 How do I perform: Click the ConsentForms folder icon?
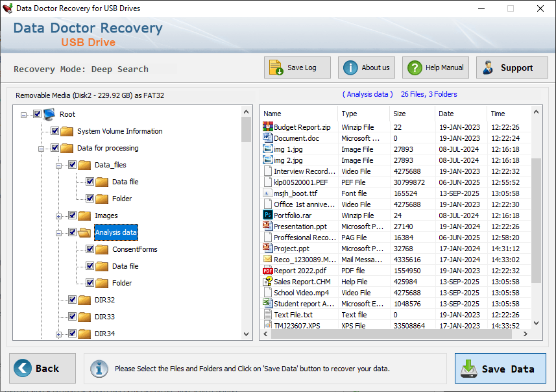click(102, 249)
